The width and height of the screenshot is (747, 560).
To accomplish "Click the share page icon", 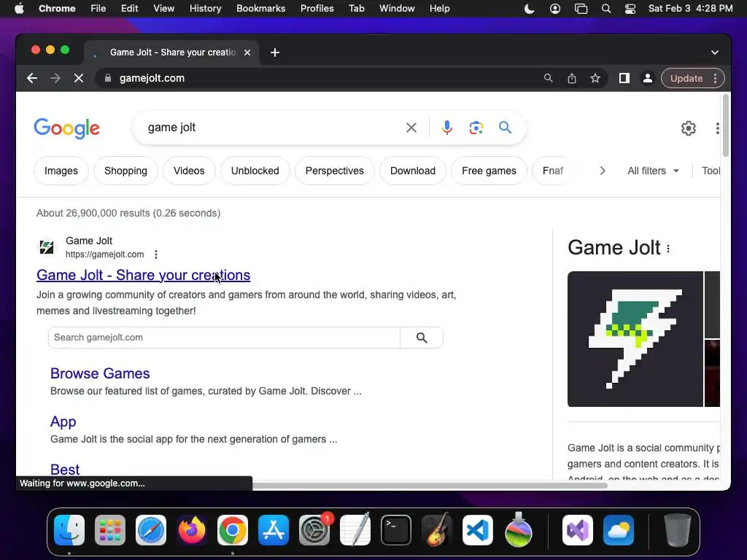I will tap(572, 78).
